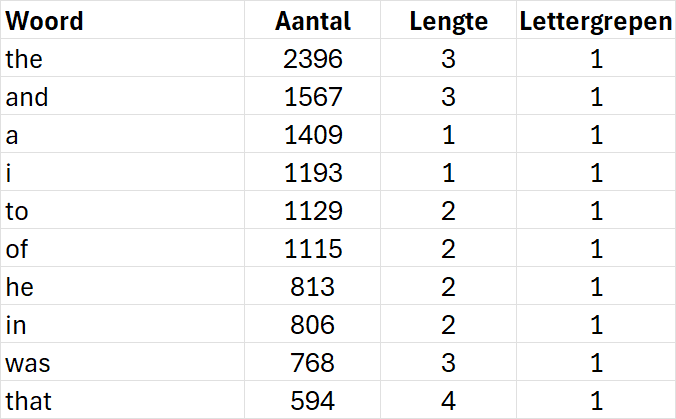
Task: Click the cell showing 1193
Action: (x=313, y=172)
